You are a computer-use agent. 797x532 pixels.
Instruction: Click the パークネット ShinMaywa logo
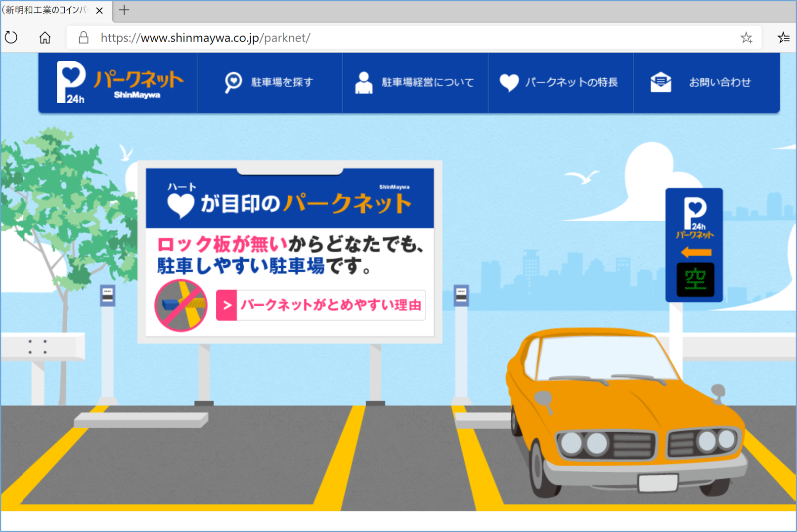tap(119, 82)
